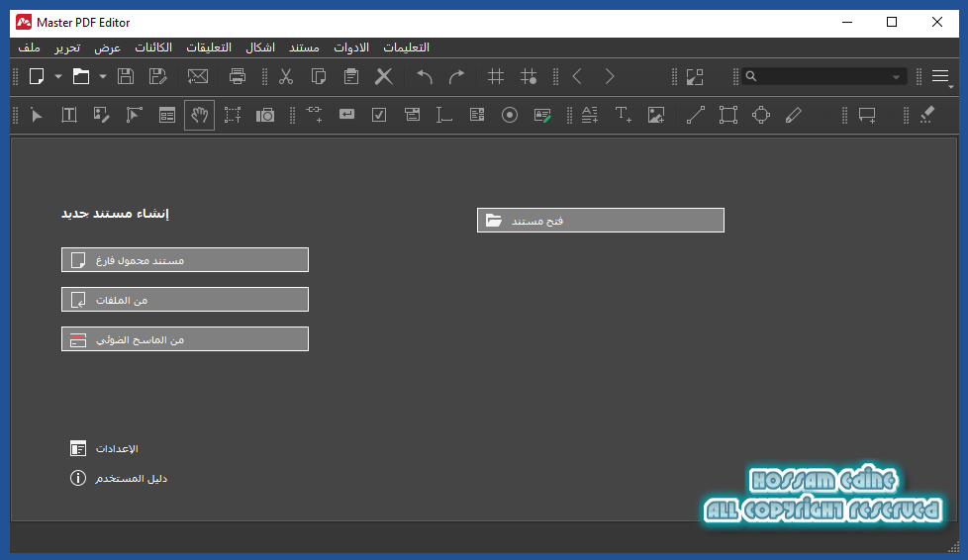Click the Send by email envelope icon

(x=198, y=76)
